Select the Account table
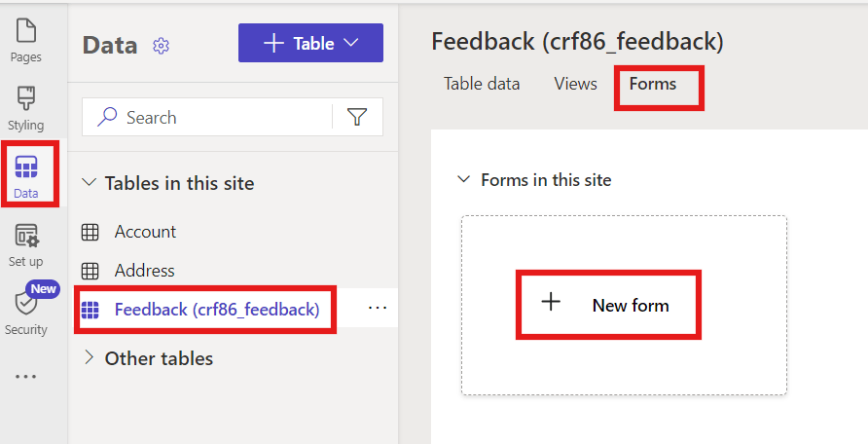 pos(145,232)
